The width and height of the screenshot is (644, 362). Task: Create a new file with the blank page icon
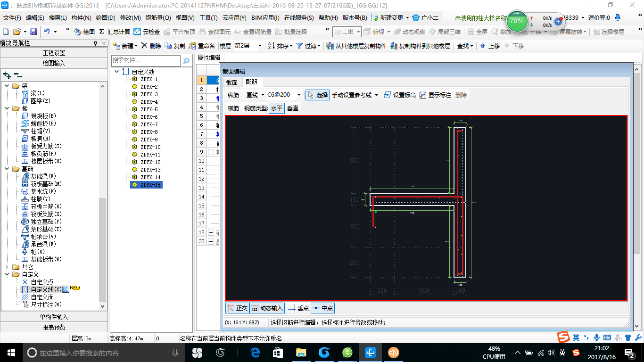6,32
